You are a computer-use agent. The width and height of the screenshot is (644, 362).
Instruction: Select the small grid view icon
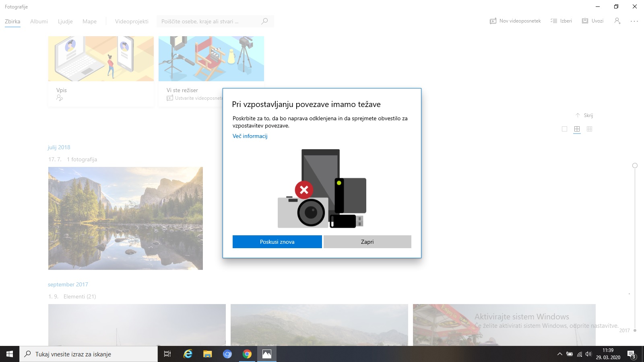click(590, 129)
